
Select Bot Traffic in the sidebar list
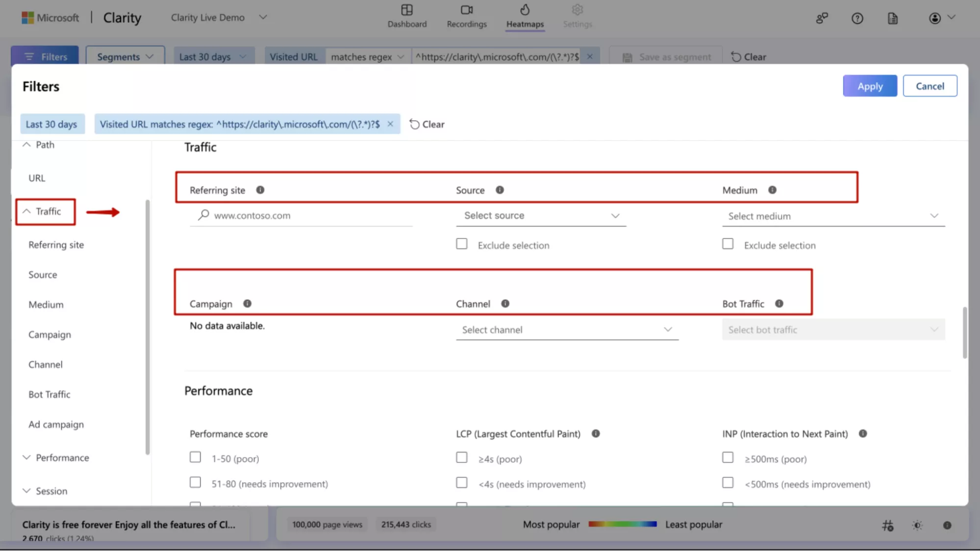click(49, 394)
